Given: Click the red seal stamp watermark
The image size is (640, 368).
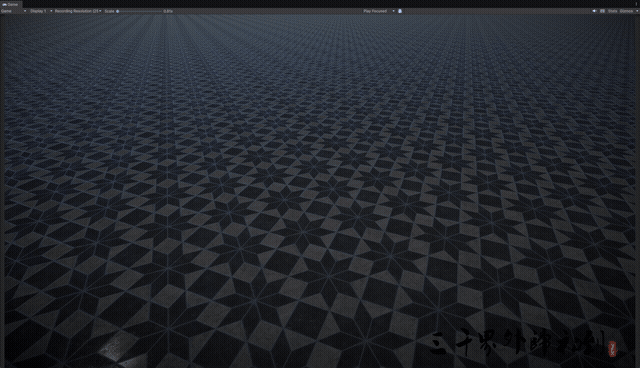Looking at the screenshot, I should (612, 349).
